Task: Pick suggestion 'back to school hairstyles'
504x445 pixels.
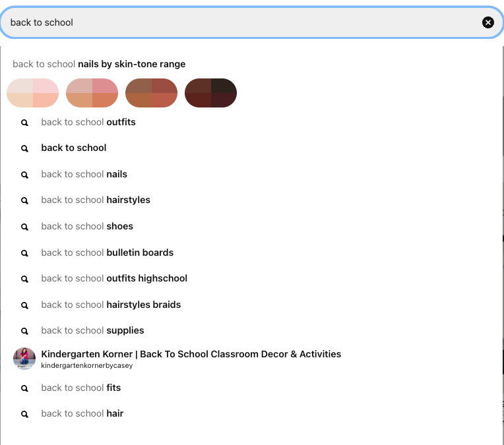Action: pyautogui.click(x=96, y=200)
